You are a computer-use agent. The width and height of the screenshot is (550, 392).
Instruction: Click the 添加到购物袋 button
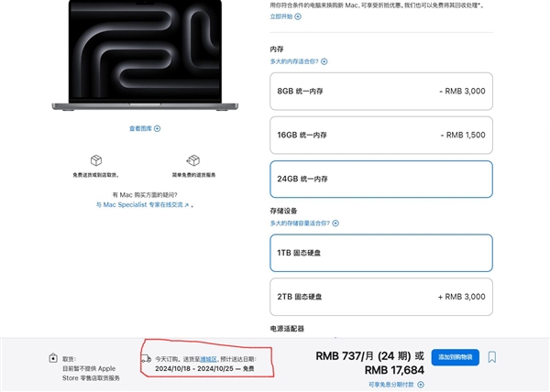[455, 356]
